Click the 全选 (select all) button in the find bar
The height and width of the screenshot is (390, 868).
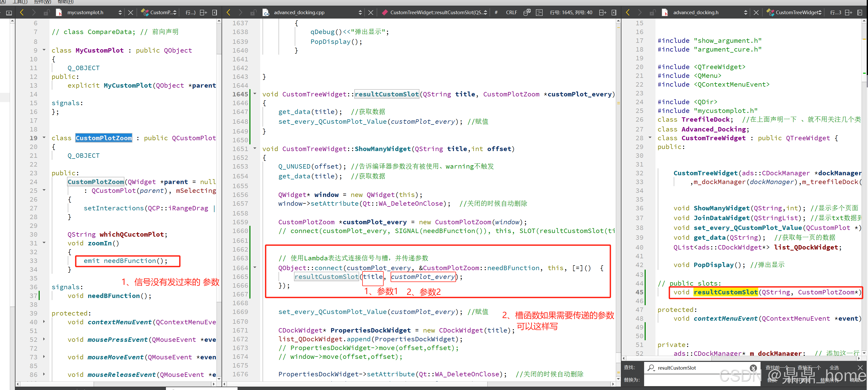click(x=834, y=367)
